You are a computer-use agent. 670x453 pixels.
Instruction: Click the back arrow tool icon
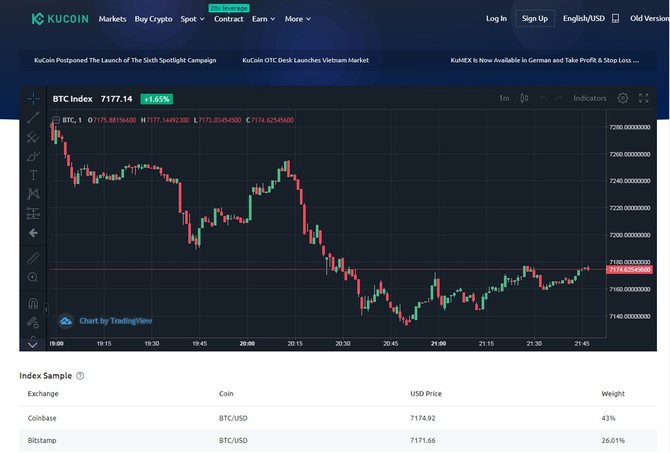click(x=33, y=233)
